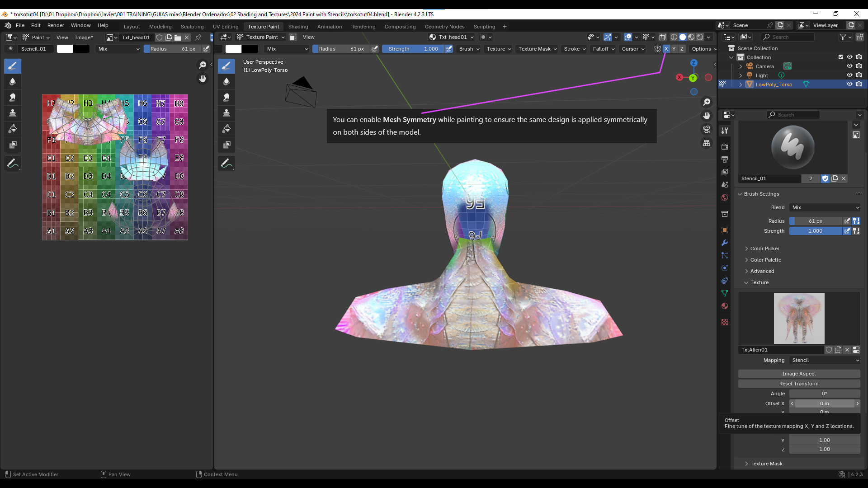
Task: Open the Material properties tab
Action: 725,306
